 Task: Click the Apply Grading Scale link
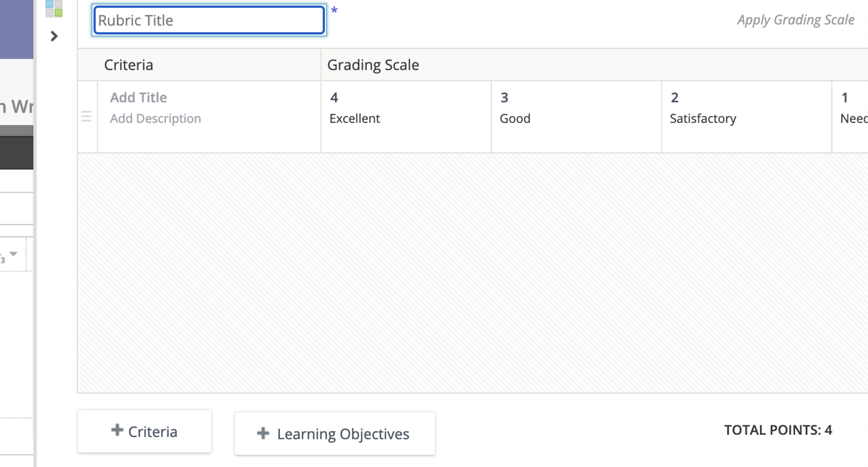(x=795, y=20)
